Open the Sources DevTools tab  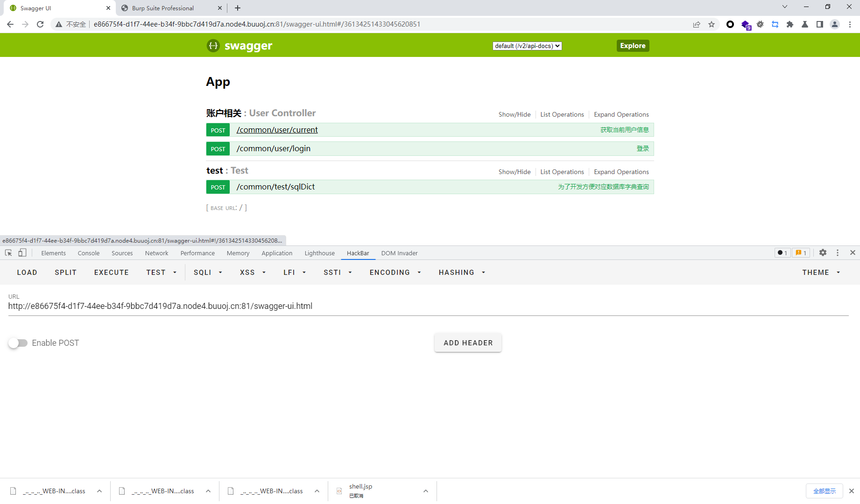(122, 253)
